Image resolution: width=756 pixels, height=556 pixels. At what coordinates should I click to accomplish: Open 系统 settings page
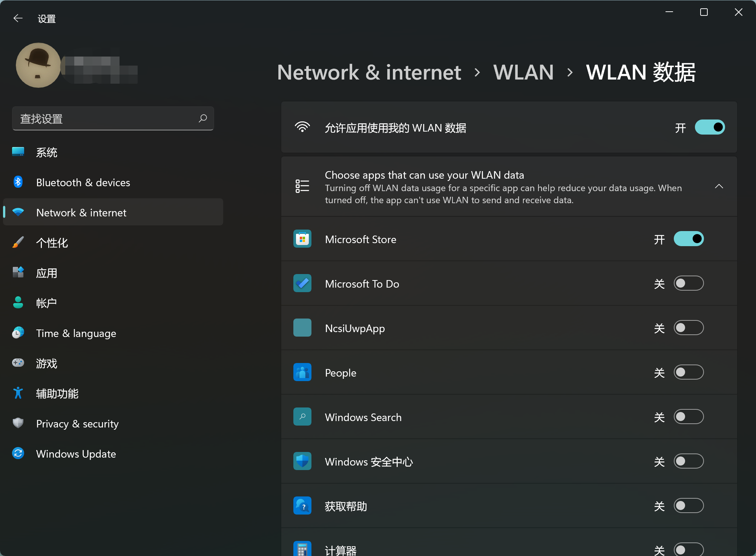click(113, 152)
